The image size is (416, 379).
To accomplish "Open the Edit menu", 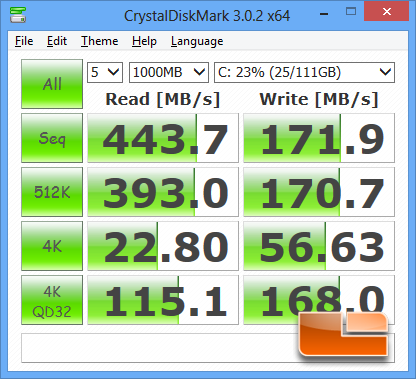I will [57, 41].
